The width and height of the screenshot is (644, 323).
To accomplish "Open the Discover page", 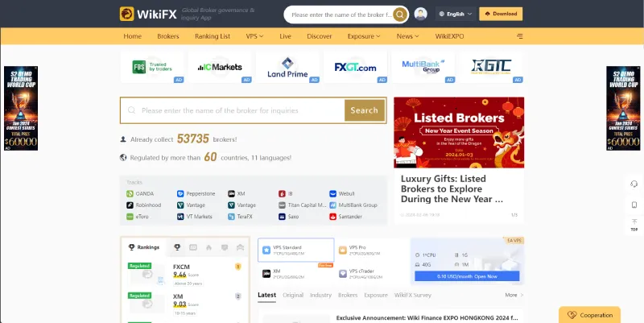I will (319, 36).
